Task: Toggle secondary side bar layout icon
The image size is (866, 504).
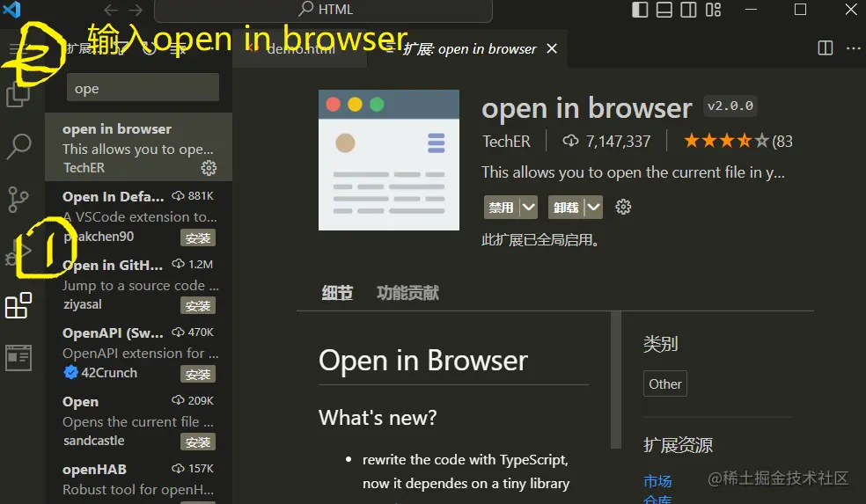Action: point(688,10)
